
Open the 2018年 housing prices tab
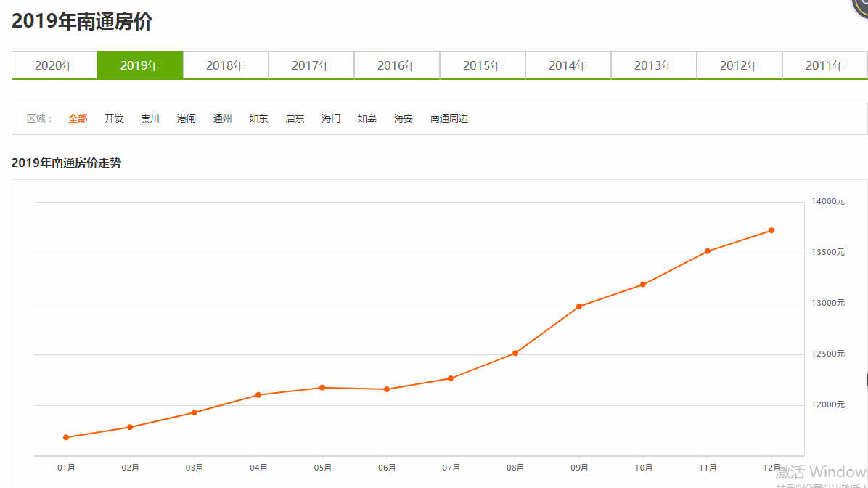pos(226,65)
